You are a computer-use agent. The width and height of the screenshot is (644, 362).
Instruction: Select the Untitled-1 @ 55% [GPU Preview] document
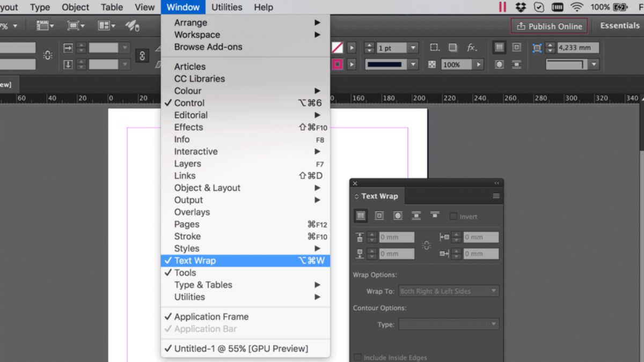(245, 349)
